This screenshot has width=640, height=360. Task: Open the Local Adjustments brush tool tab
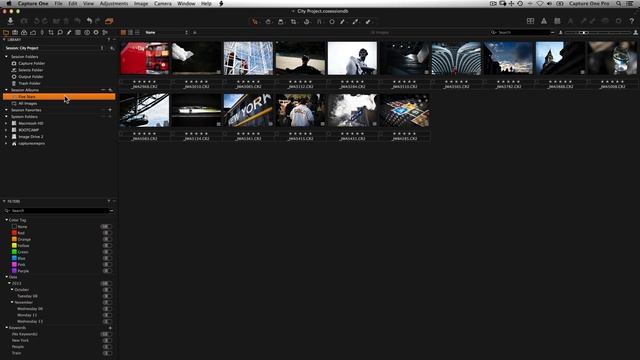69,32
